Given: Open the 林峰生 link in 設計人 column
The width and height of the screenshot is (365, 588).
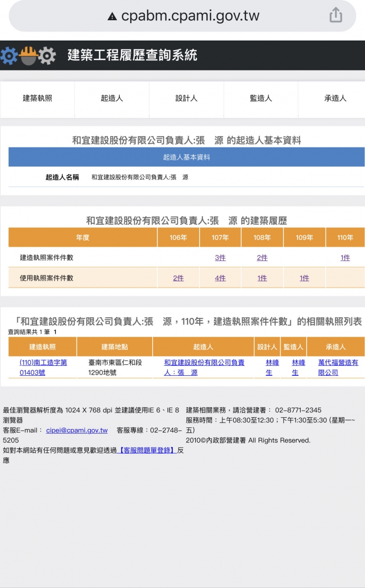Looking at the screenshot, I should point(272,368).
